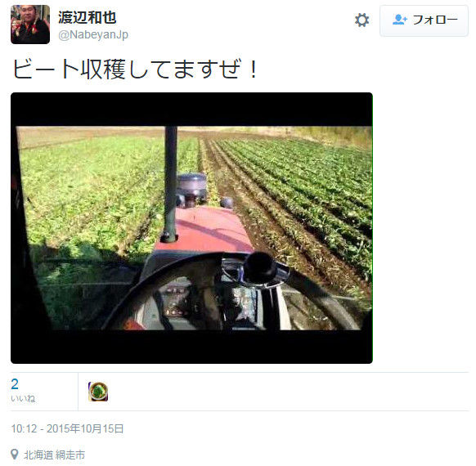Select the tweet text ビート収穫してますぜ！

pos(136,69)
